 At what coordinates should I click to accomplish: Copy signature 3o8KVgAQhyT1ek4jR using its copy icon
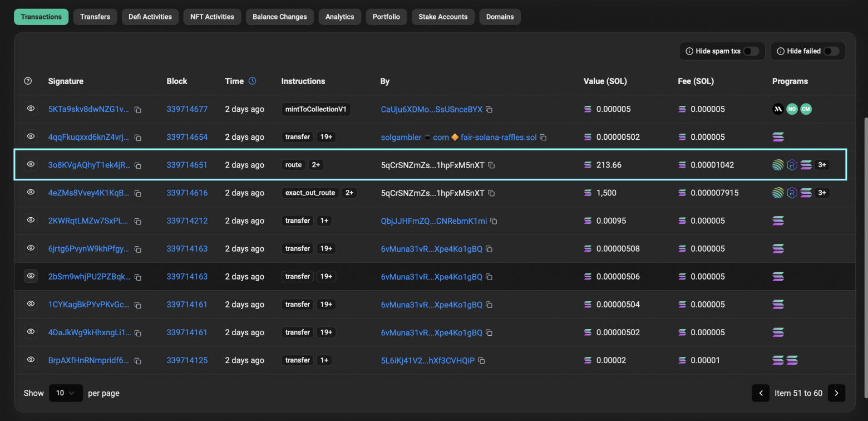coord(137,165)
